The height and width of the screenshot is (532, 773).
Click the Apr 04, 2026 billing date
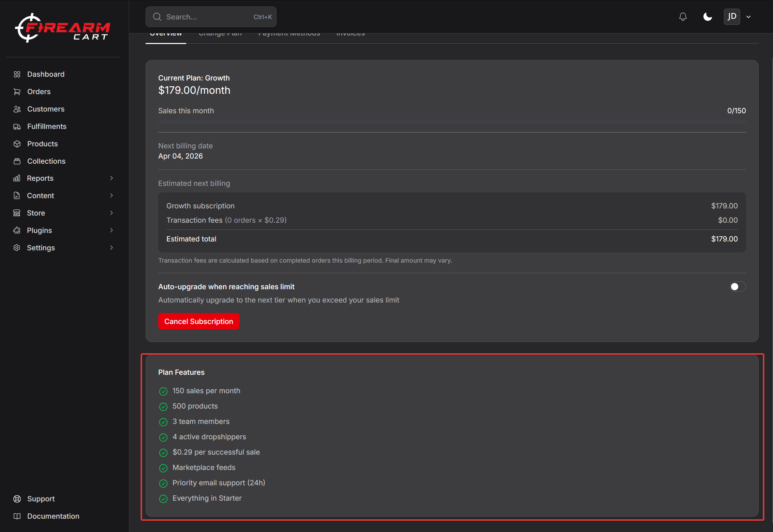click(x=180, y=156)
